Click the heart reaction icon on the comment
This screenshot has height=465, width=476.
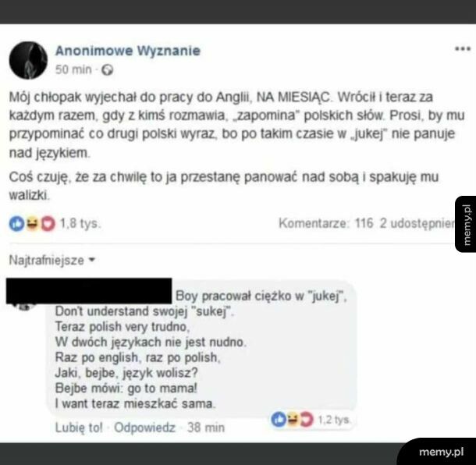(x=306, y=420)
